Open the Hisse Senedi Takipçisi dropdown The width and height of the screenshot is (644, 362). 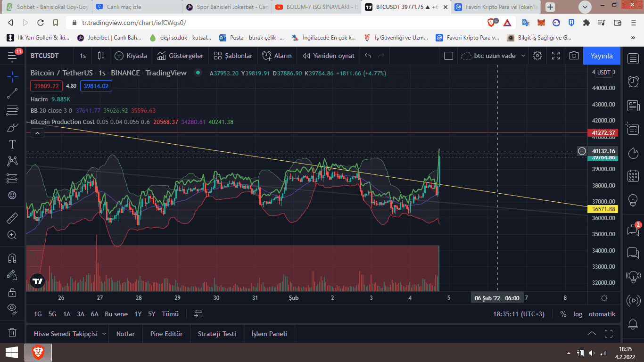coord(70,334)
